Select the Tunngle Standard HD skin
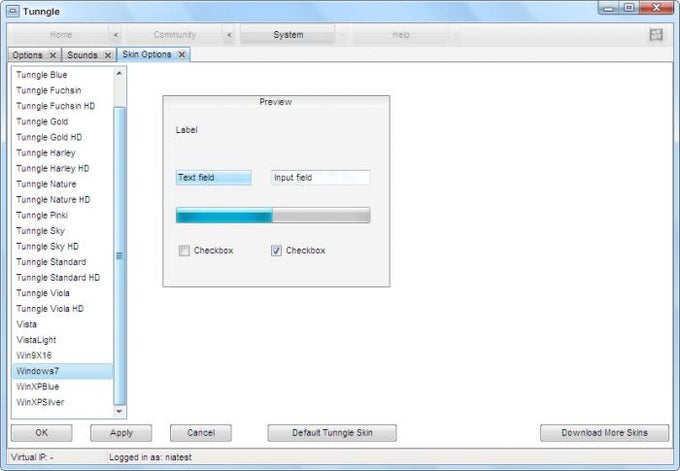Image resolution: width=680 pixels, height=471 pixels. point(62,278)
